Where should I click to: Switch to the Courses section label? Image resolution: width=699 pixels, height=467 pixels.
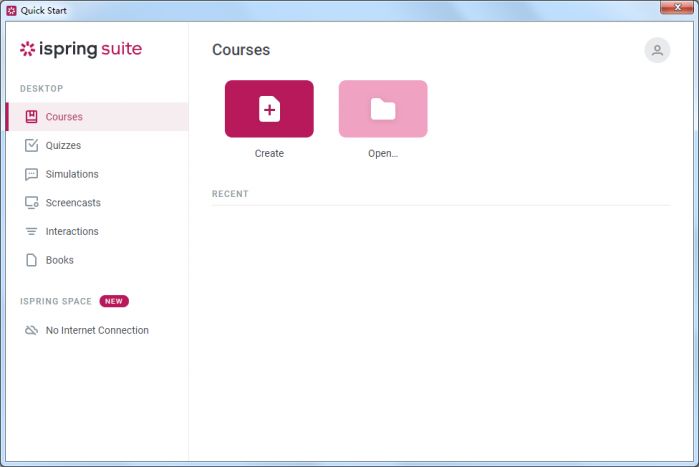click(64, 117)
